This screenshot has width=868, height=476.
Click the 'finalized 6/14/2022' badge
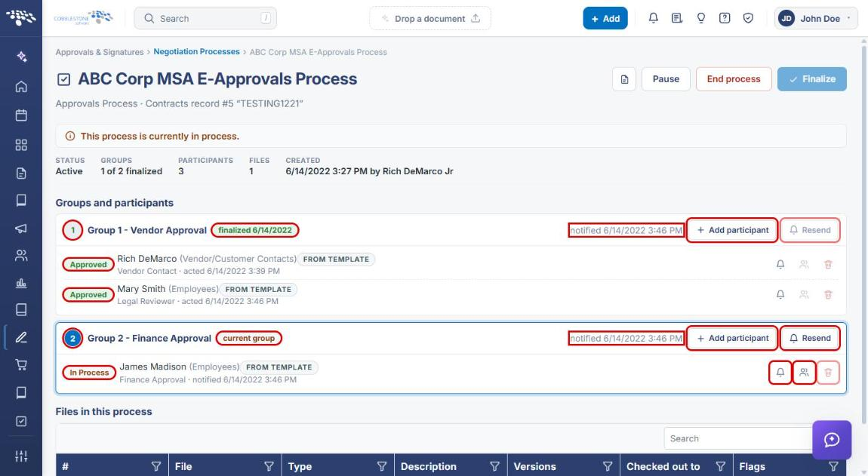pyautogui.click(x=254, y=230)
